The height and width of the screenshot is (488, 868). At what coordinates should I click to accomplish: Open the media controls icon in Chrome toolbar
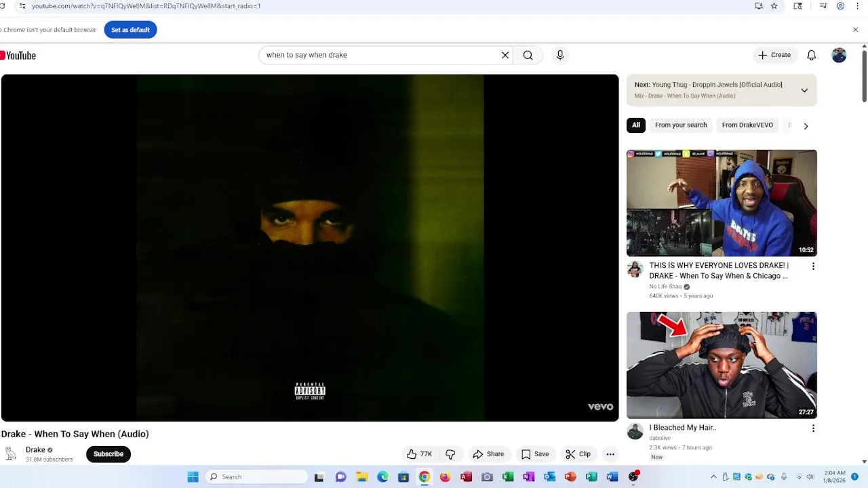[823, 6]
